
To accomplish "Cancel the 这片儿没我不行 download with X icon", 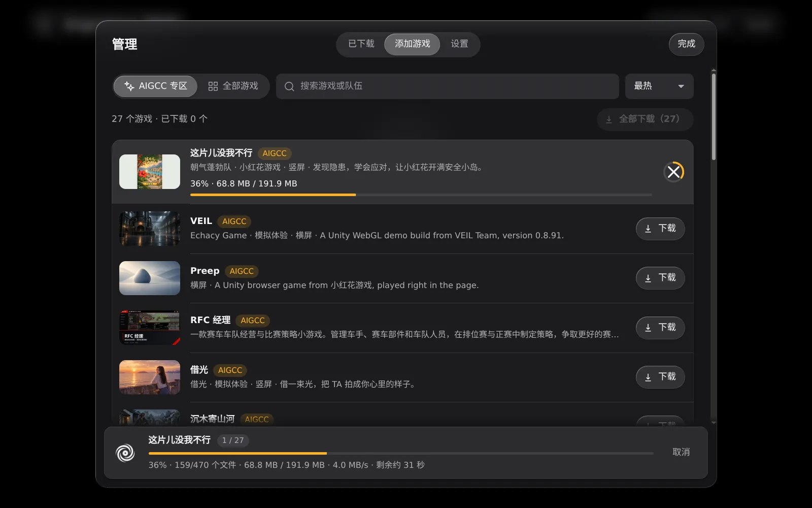I will [x=673, y=172].
